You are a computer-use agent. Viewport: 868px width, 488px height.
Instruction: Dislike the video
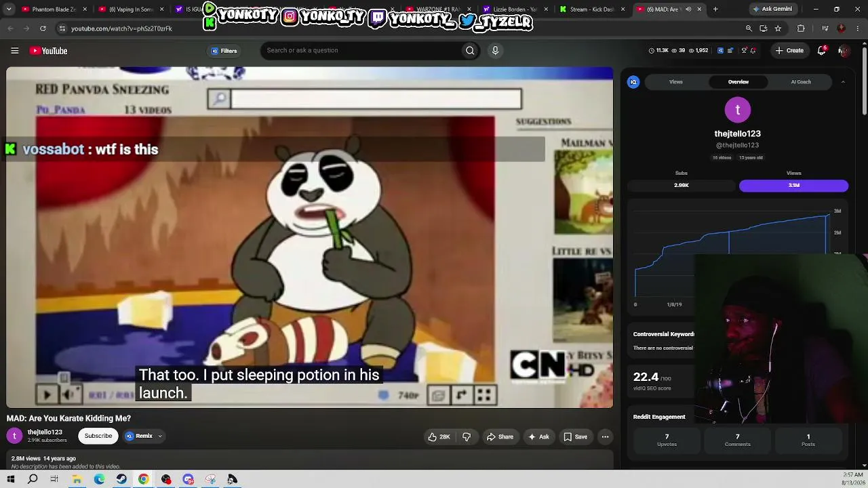(x=467, y=437)
